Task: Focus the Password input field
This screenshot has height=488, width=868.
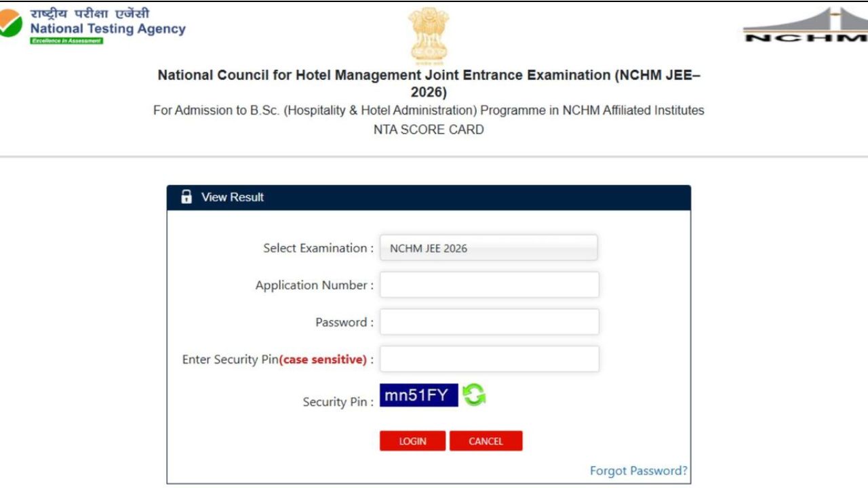Action: click(489, 322)
